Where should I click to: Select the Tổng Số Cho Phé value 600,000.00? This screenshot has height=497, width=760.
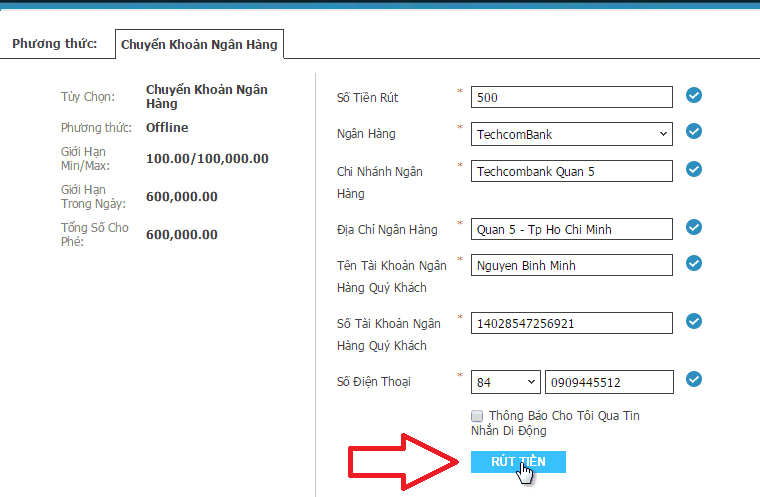182,234
